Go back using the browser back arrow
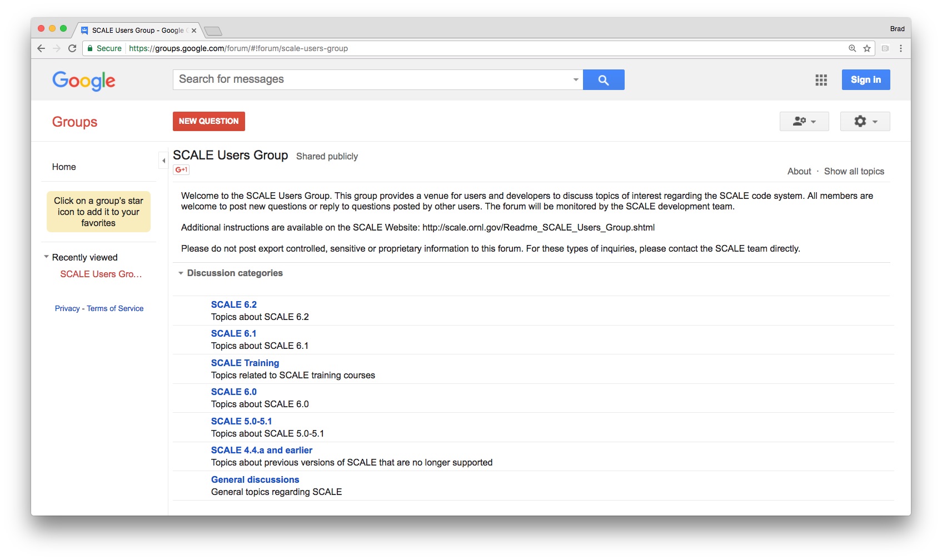 (x=41, y=48)
